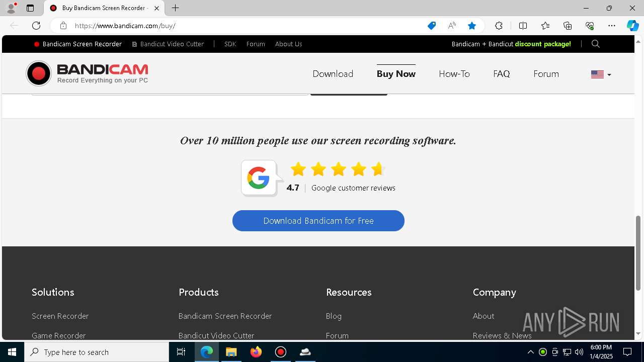Open Bandicam app in taskbar
The width and height of the screenshot is (644, 362).
pyautogui.click(x=280, y=352)
